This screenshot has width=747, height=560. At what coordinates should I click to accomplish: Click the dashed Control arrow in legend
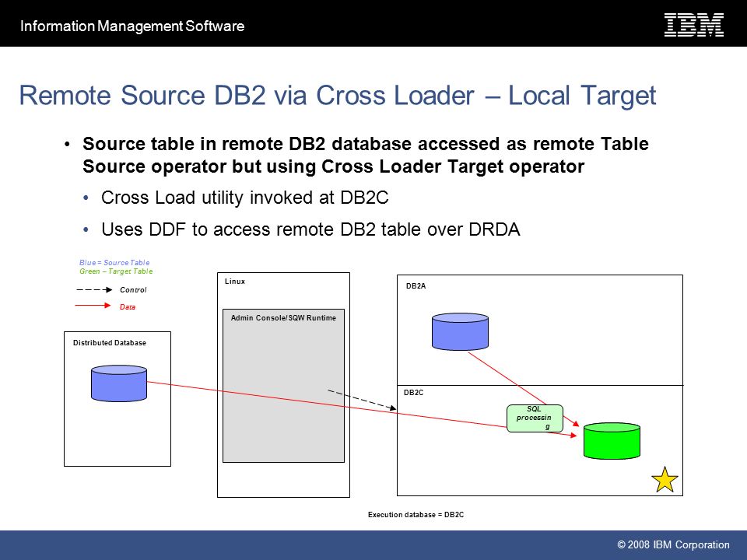tap(94, 289)
